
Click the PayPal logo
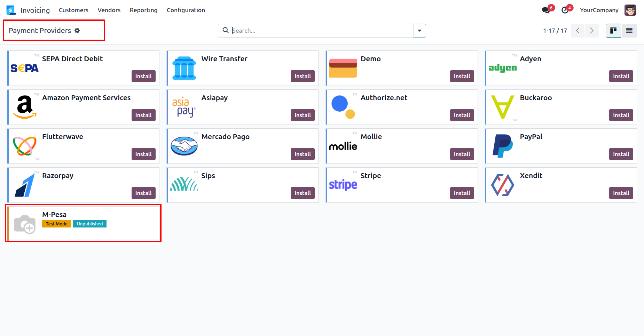(x=502, y=146)
